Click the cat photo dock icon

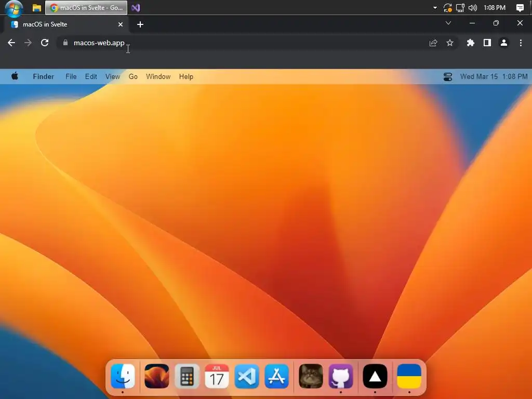[x=311, y=376]
